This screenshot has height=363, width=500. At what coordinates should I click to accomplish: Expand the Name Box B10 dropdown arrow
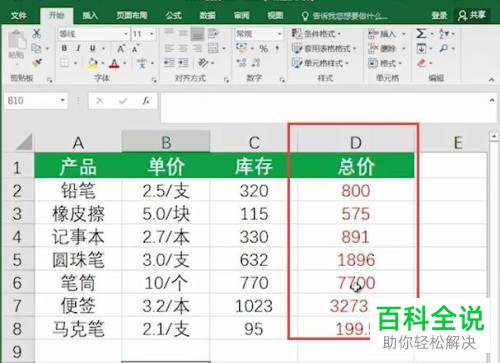coord(62,100)
